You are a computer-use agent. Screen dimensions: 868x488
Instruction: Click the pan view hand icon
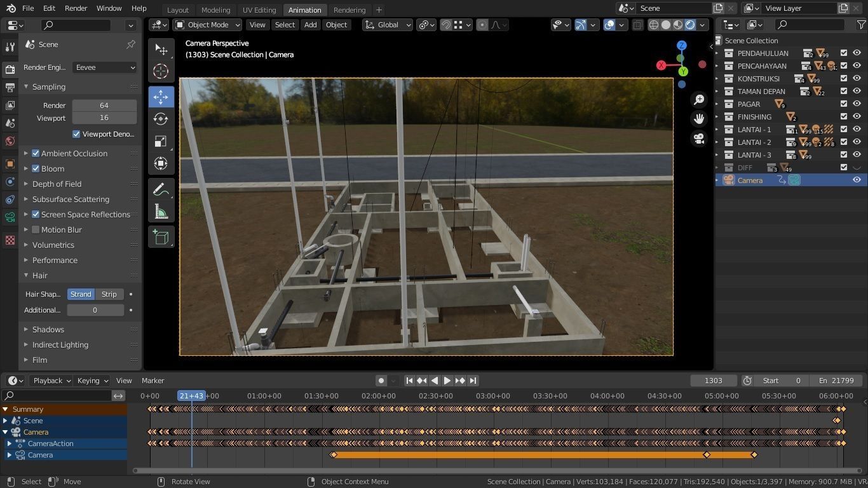pos(699,119)
